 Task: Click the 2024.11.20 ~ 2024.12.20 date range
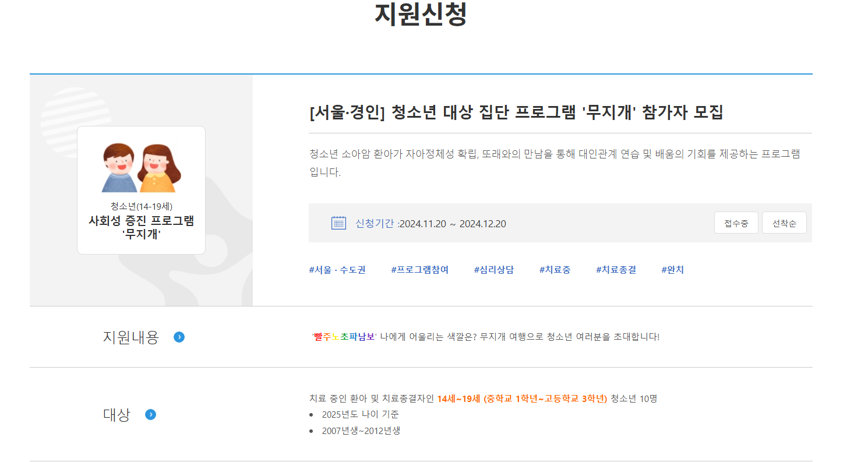453,224
